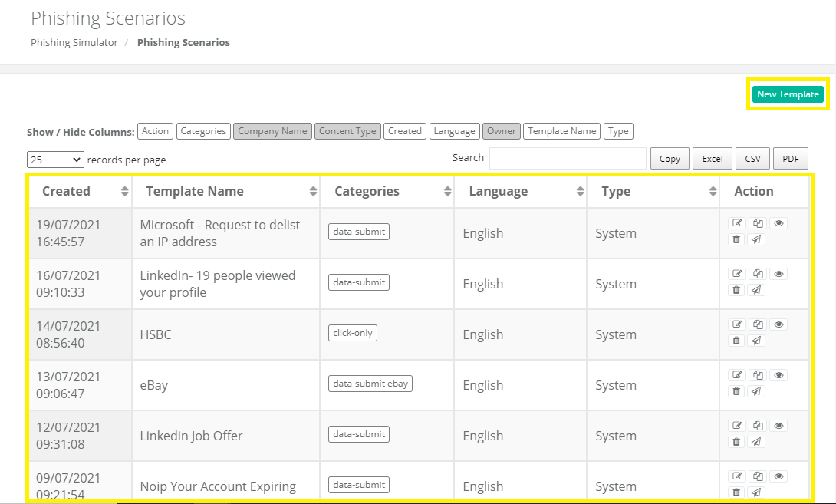Delete the Linkedin Job Offer template
Image resolution: width=836 pixels, height=504 pixels.
737,442
